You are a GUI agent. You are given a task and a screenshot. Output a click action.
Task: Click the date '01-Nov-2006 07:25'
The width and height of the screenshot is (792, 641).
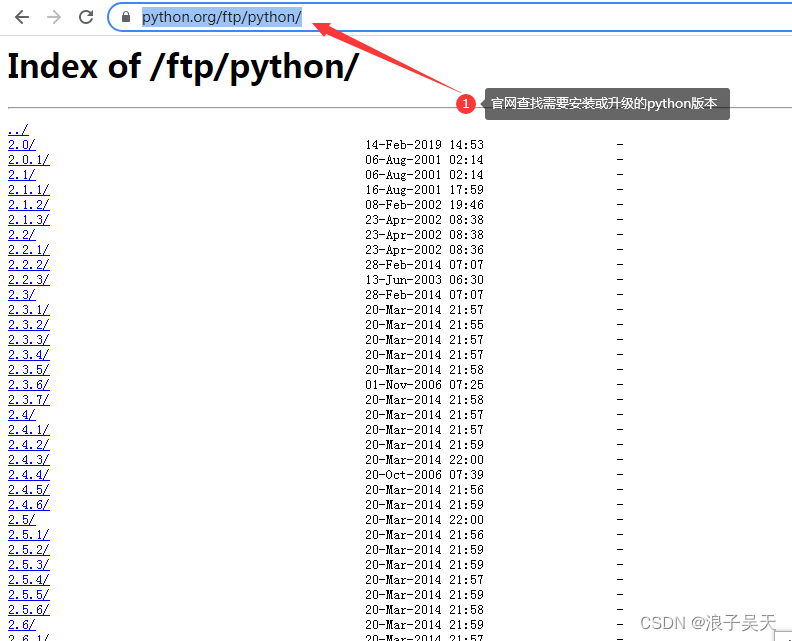pos(424,385)
